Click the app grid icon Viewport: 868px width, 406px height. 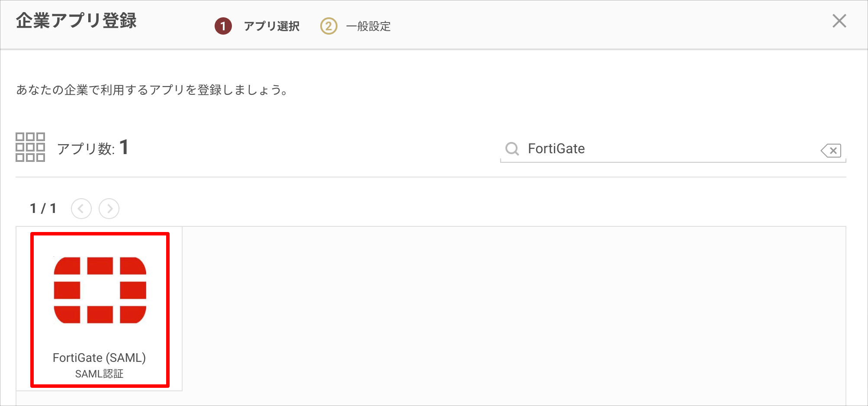tap(30, 147)
